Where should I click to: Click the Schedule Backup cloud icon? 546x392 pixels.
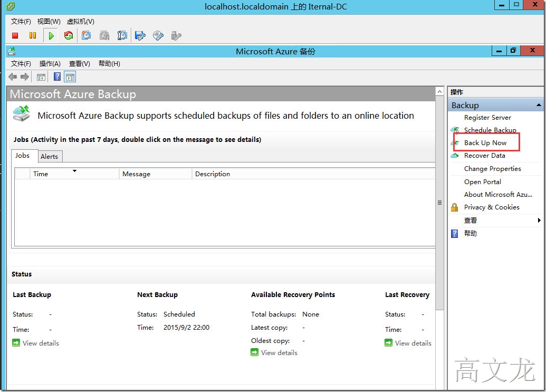point(455,130)
